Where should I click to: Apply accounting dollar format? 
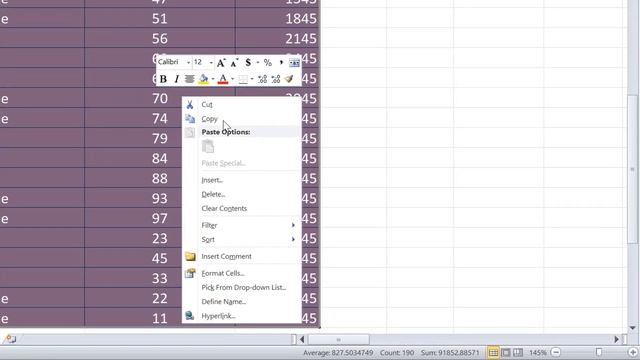point(248,63)
